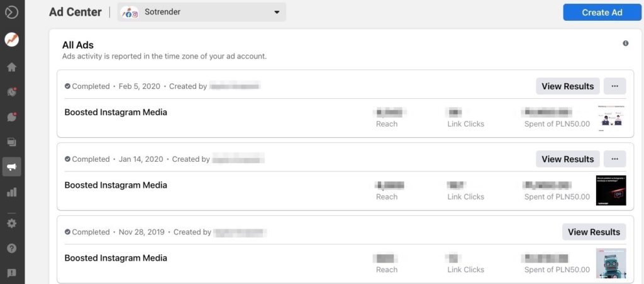644x284 pixels.
Task: View Results for the Feb 5, 2020 ad
Action: click(x=567, y=86)
